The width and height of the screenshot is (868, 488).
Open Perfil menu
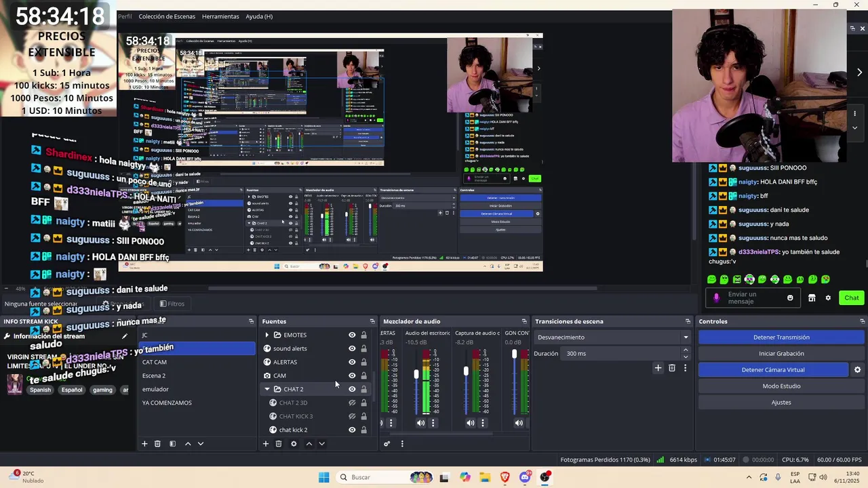coord(125,16)
